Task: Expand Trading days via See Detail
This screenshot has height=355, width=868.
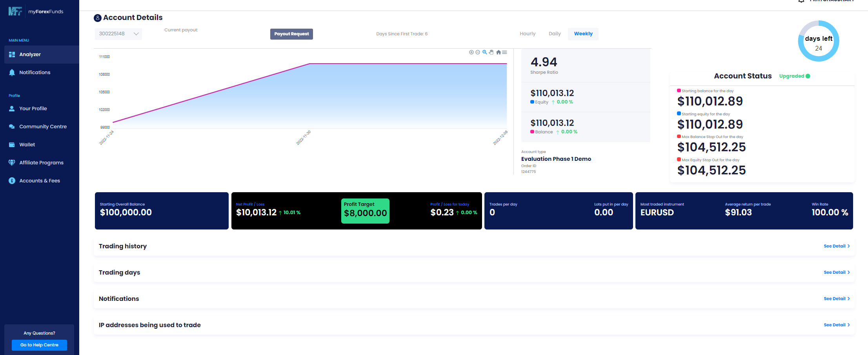Action: click(836, 272)
